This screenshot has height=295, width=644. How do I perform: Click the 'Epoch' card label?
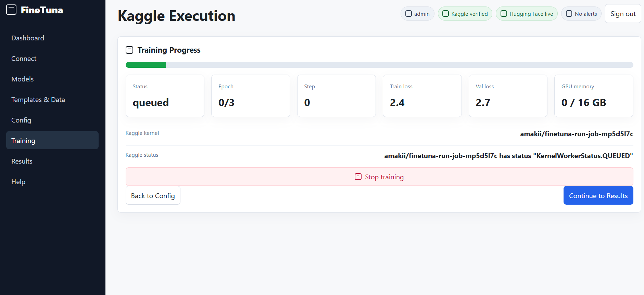click(x=226, y=87)
